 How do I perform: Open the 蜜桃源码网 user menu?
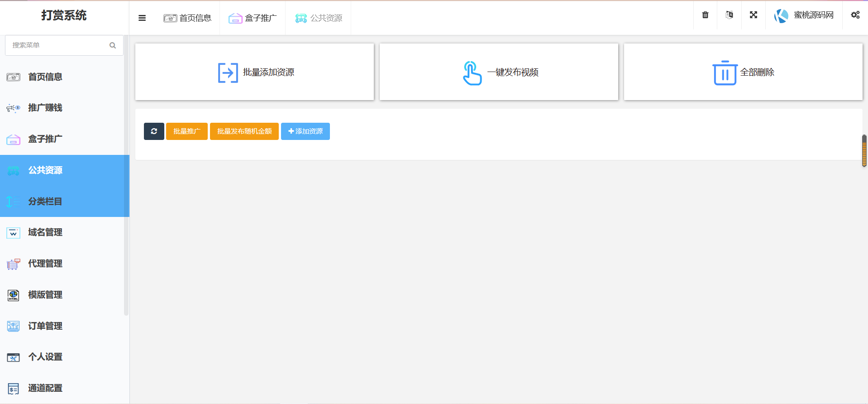point(804,15)
